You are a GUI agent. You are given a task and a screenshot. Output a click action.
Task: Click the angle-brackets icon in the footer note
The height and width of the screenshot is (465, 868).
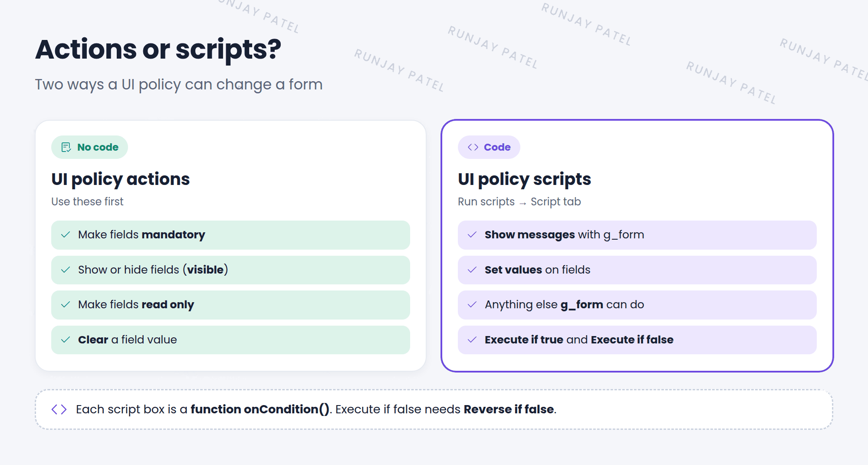[x=59, y=409]
